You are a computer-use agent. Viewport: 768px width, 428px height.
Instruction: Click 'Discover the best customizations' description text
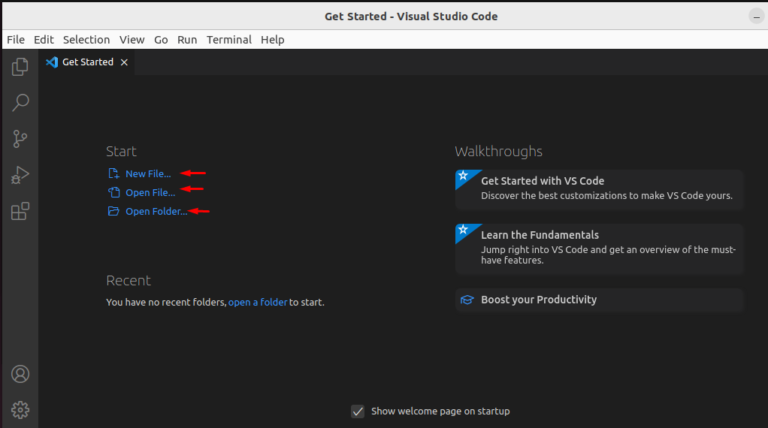[x=606, y=195]
